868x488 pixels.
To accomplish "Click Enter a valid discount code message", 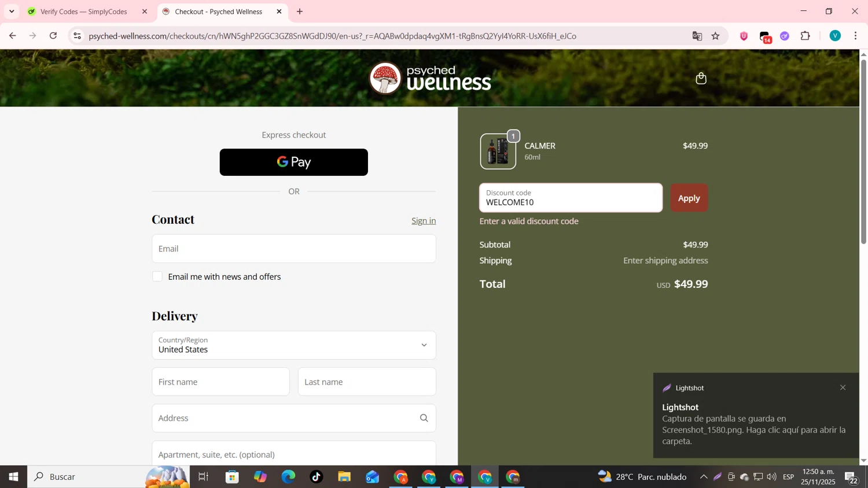I will click(529, 221).
